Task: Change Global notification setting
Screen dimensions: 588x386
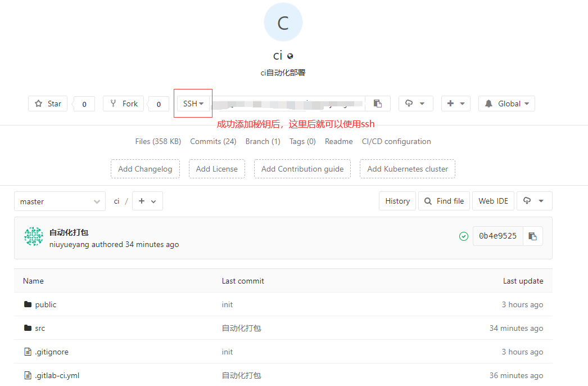Action: 506,103
